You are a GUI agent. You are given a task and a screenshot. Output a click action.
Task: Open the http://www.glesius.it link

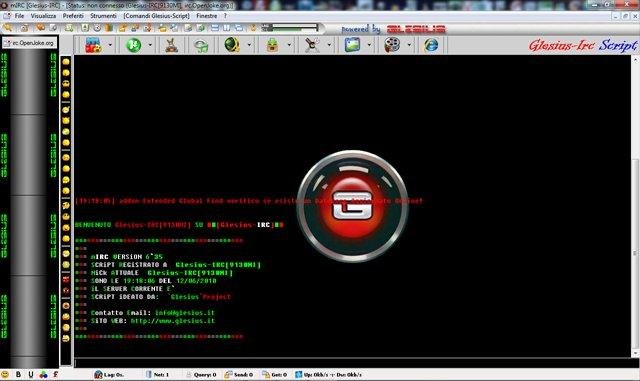pyautogui.click(x=173, y=321)
